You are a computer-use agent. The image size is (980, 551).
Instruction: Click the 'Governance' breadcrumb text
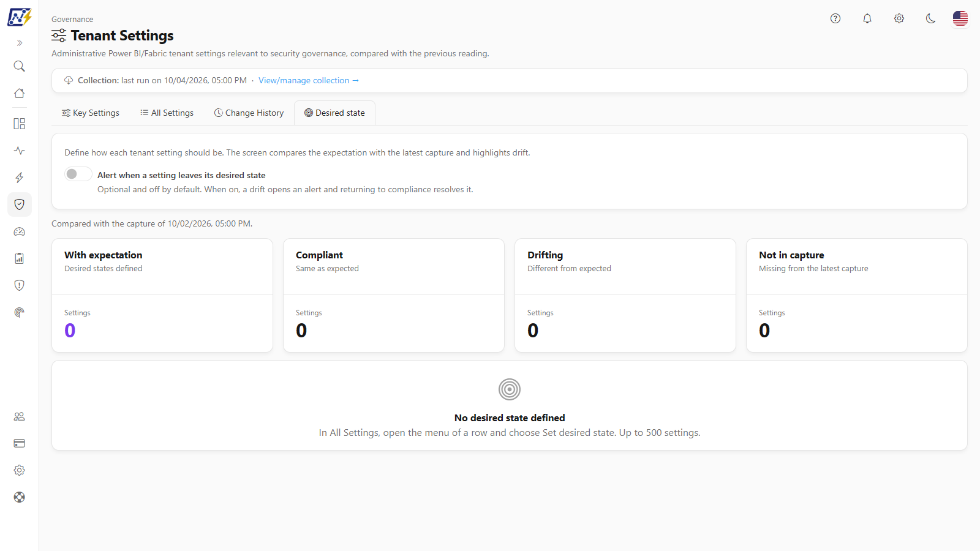72,20
